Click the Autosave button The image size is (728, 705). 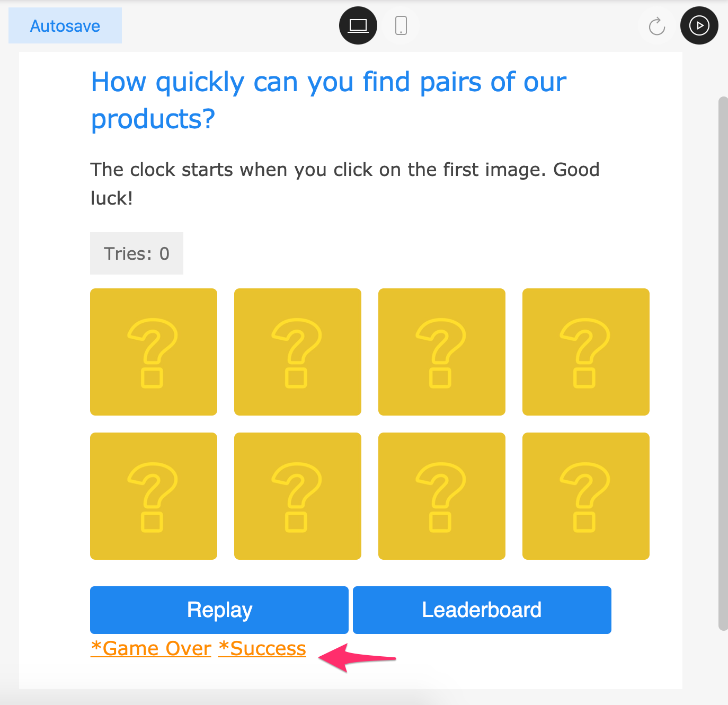(x=65, y=25)
